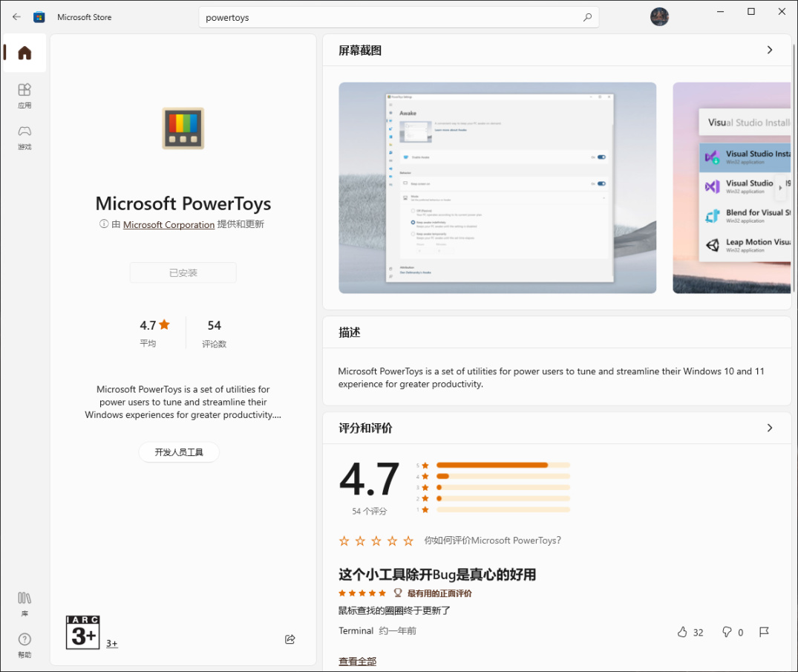Click the review title 这个小工具除开Bug是真心的好用
The height and width of the screenshot is (672, 798).
click(x=437, y=574)
